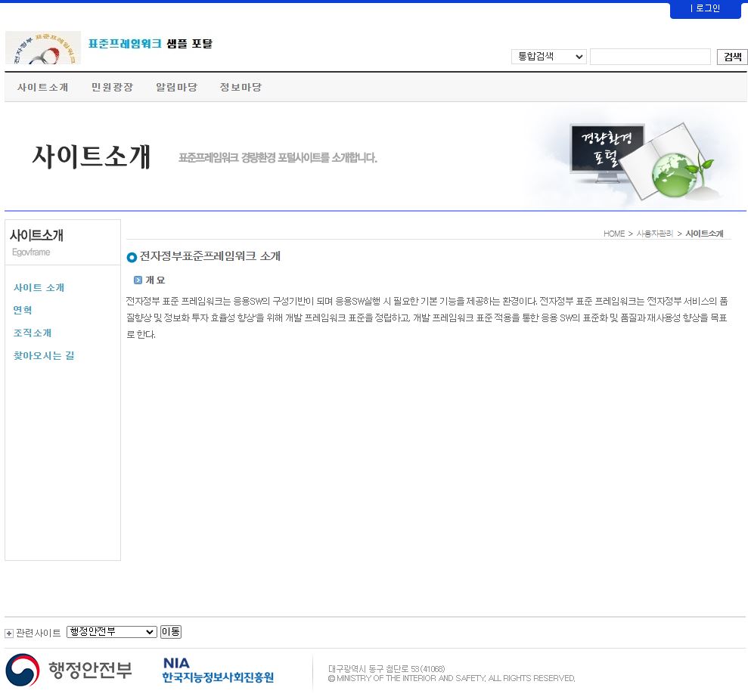Click the blue circle bullet before 전자정부표준프레임워크 소개

pos(132,258)
